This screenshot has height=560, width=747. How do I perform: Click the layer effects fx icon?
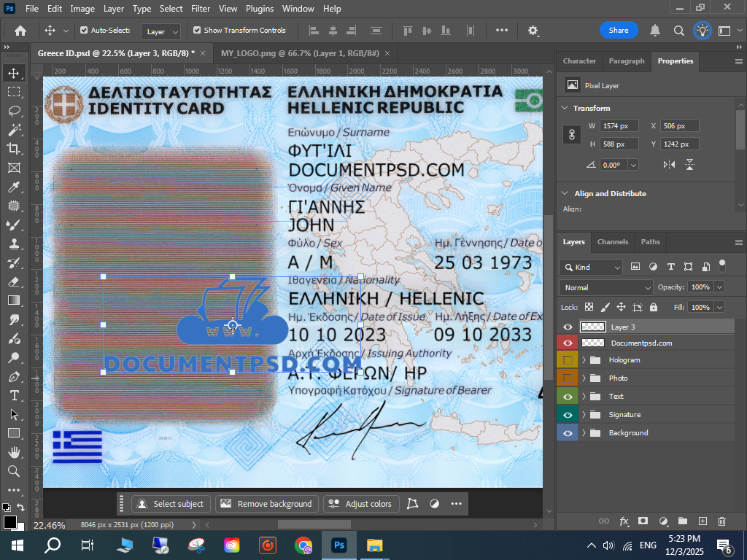coord(624,521)
